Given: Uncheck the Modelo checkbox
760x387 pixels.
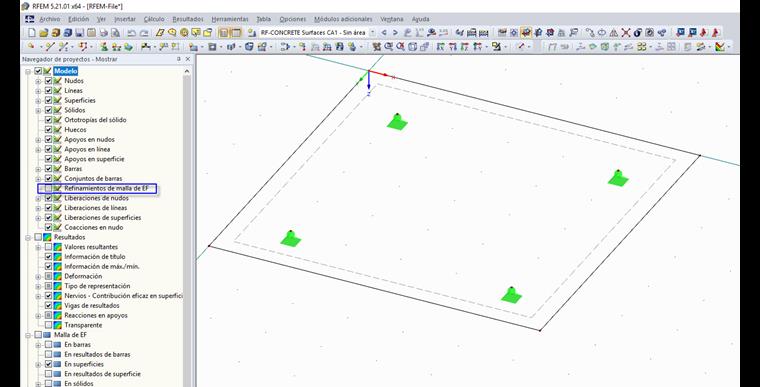Looking at the screenshot, I should pyautogui.click(x=38, y=71).
